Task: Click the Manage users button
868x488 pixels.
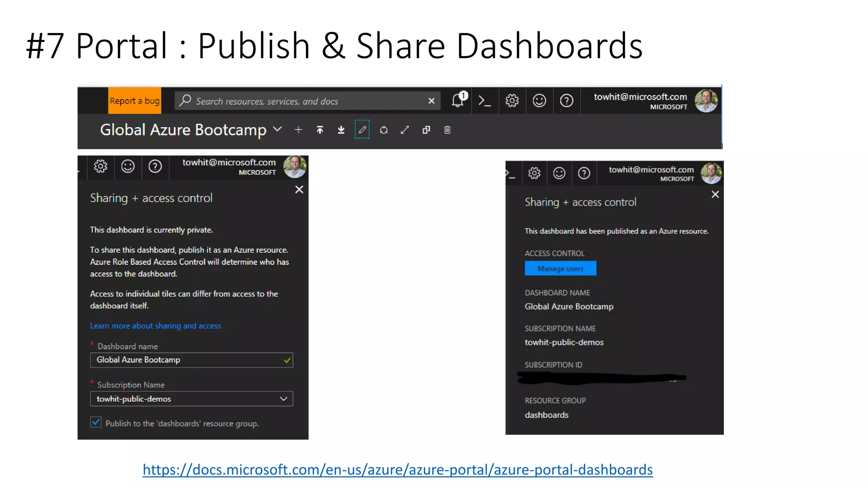Action: (560, 269)
